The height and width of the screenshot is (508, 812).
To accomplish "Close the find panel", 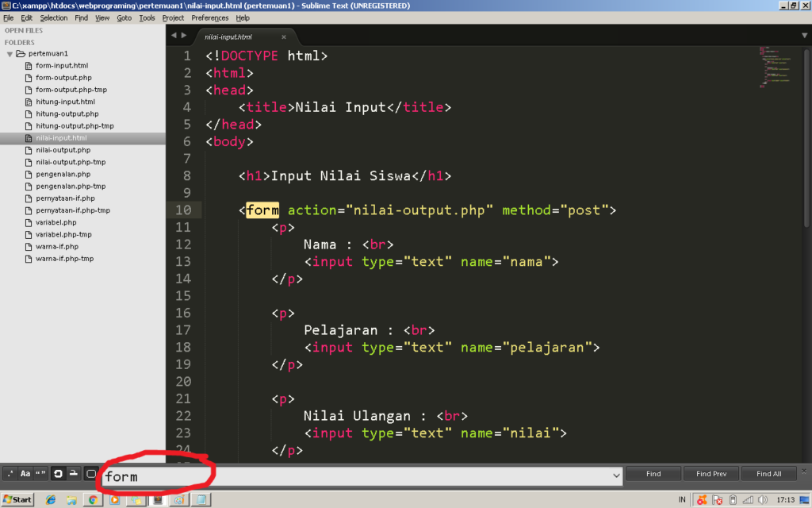I will tap(804, 471).
